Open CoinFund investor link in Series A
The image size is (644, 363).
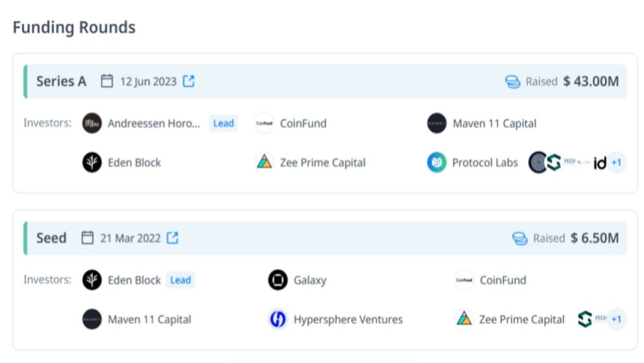pyautogui.click(x=303, y=124)
